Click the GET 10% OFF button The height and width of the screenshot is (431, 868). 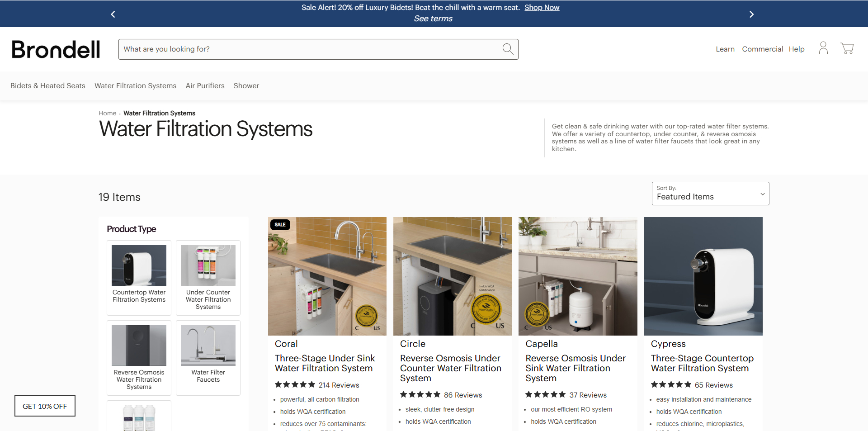point(45,406)
